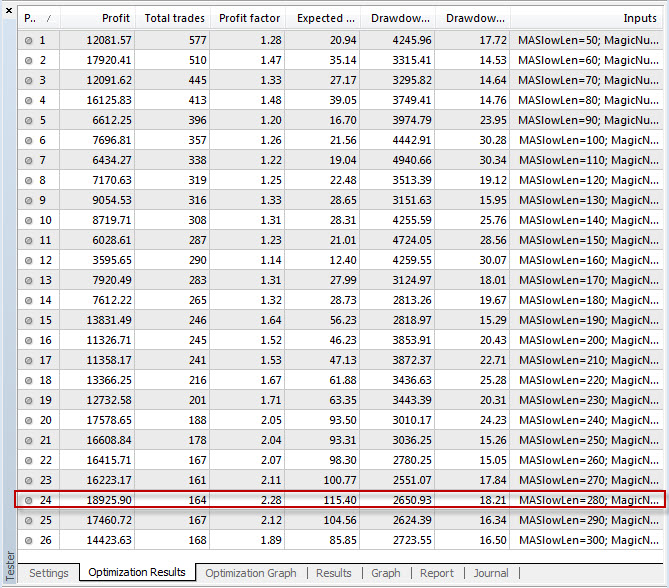Sort results by the Profit column header
The height and width of the screenshot is (588, 669).
(98, 18)
